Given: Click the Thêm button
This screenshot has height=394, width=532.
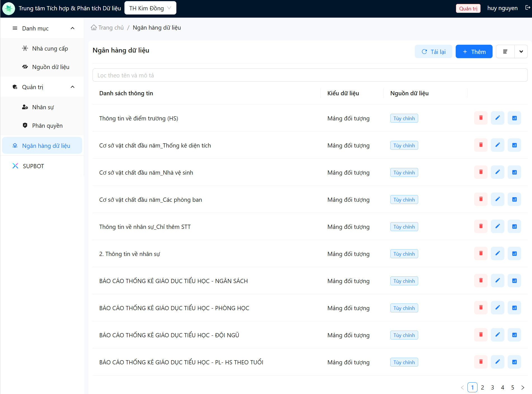Looking at the screenshot, I should [474, 52].
